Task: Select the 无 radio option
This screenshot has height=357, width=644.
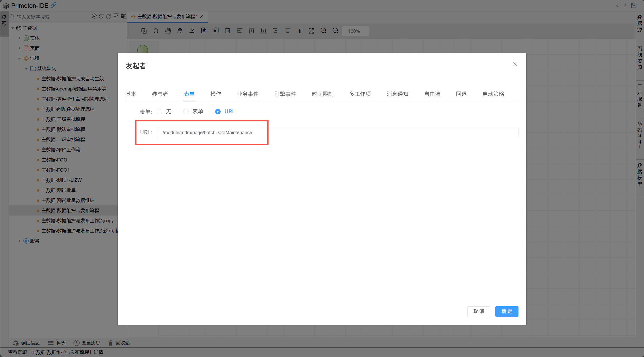Action: tap(160, 112)
